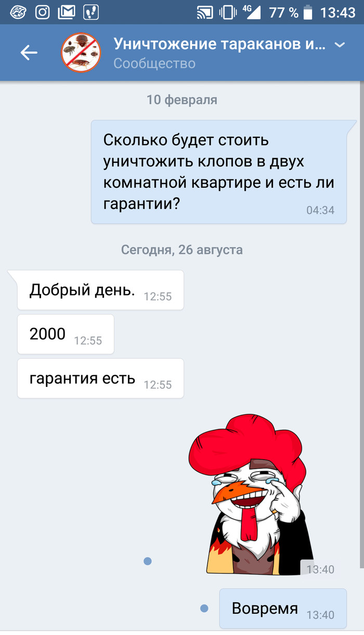Select the 'Вовремя' sent message
Viewport: 364px width, 635px height.
[x=283, y=608]
